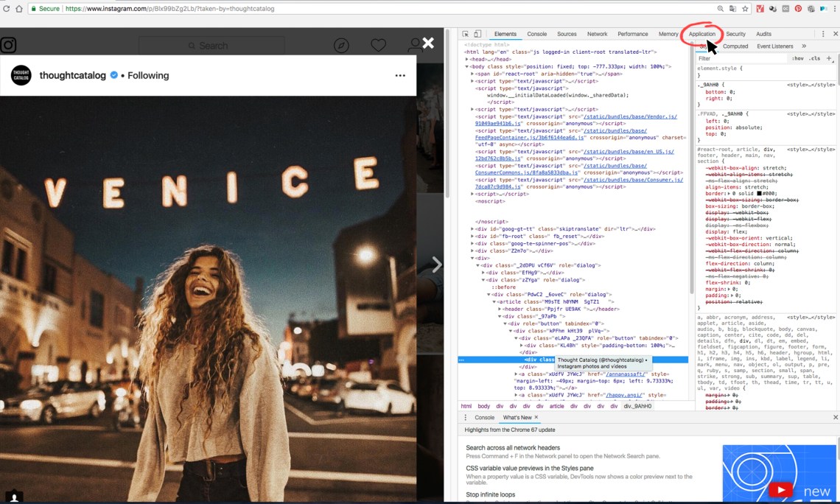
Task: Switch to the Network tab
Action: point(598,34)
